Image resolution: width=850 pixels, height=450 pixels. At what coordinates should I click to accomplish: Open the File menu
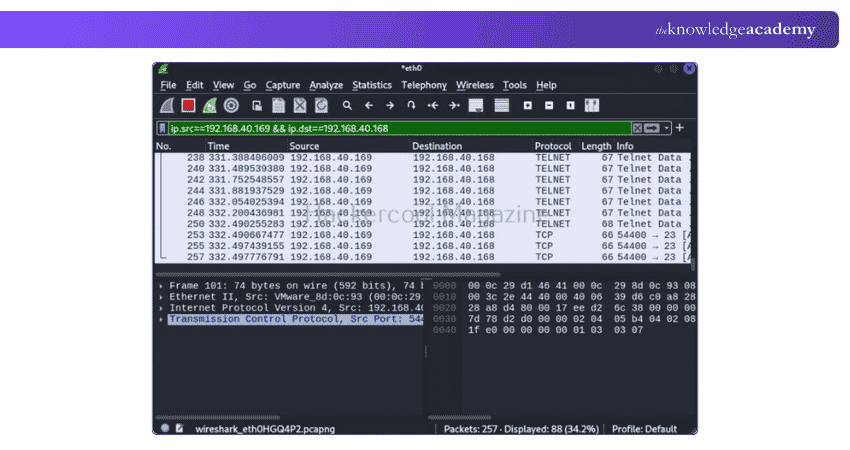click(x=168, y=85)
